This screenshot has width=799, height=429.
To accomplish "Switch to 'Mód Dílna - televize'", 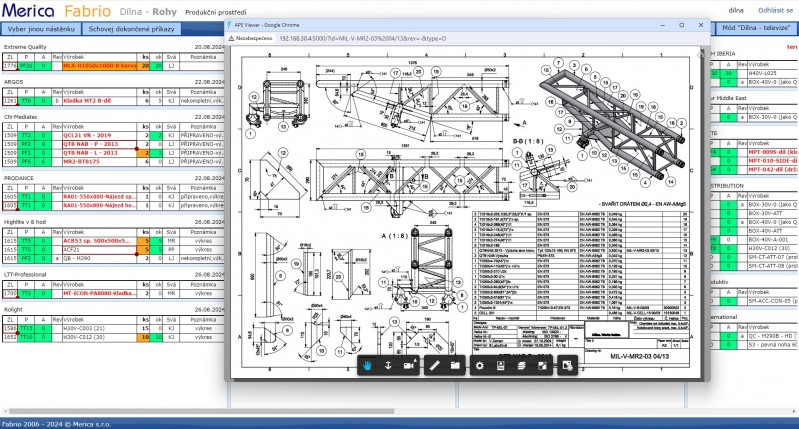I will pyautogui.click(x=756, y=29).
